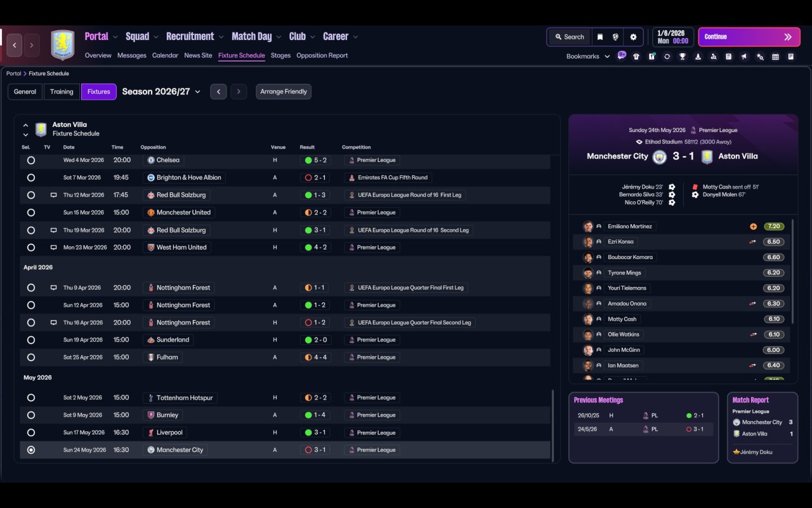
Task: Click the orange plus icon beside Emiliano Martinez
Action: tap(753, 227)
